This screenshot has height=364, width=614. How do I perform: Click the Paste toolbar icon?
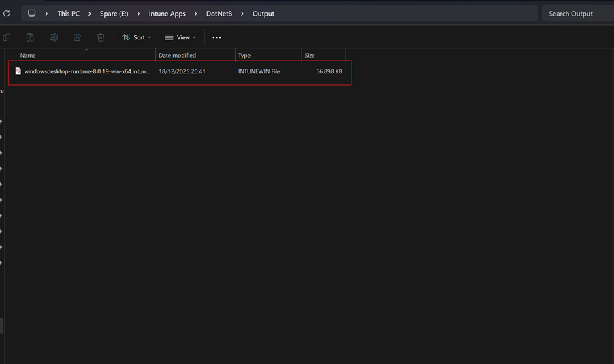pos(30,37)
